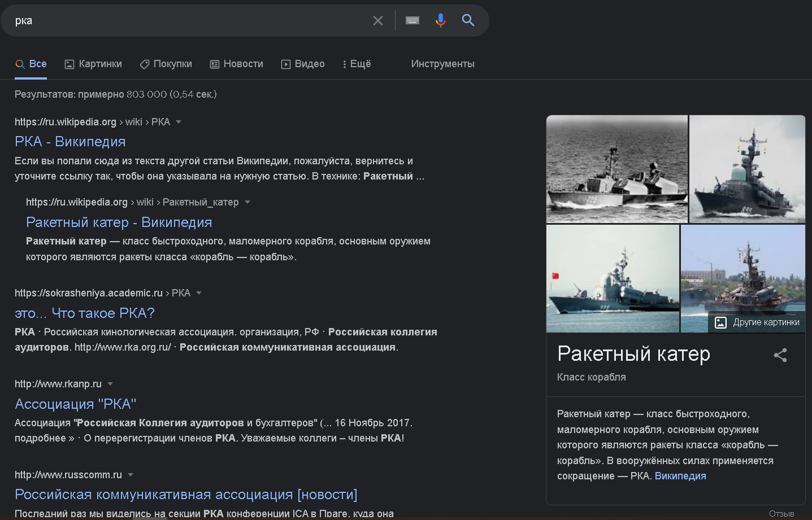The image size is (812, 520).
Task: Clear the search query with the X icon
Action: coord(378,21)
